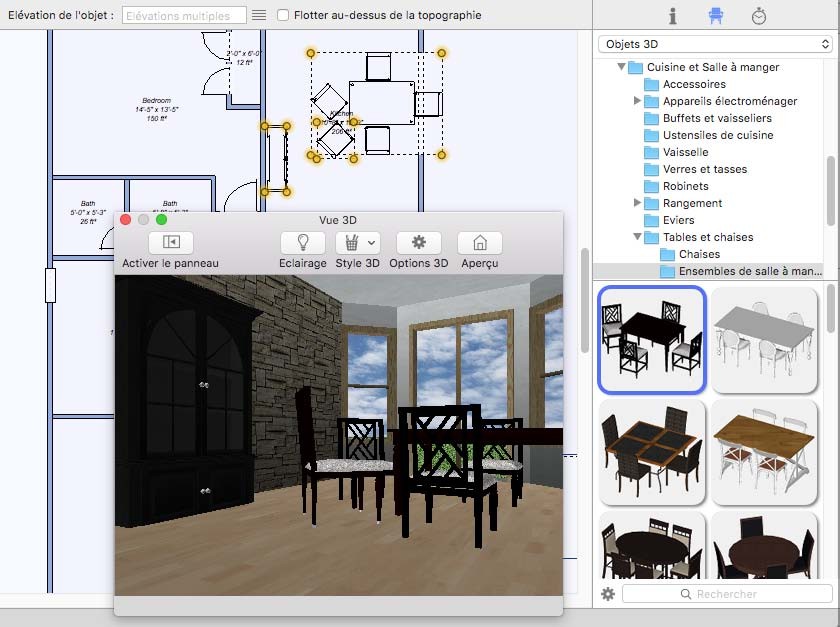Expand the Appareils électroménager folder
This screenshot has height=627, width=840.
[x=637, y=101]
